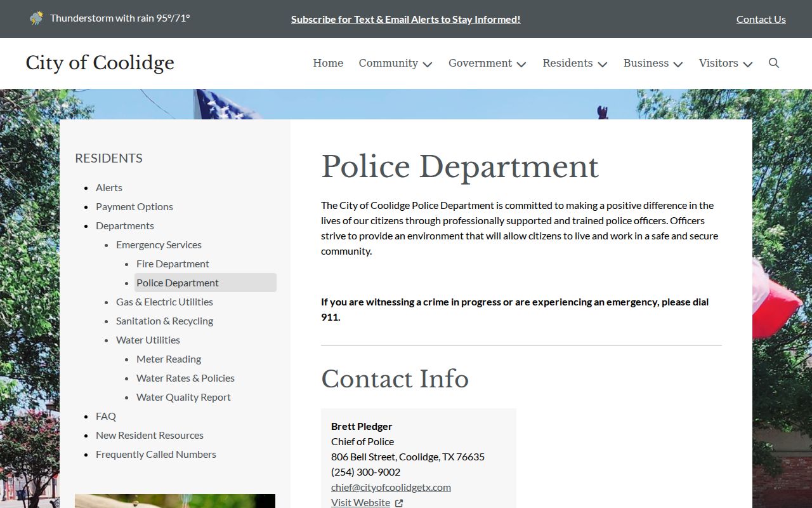This screenshot has height=508, width=812.
Task: Open Water Utilities sidebar item
Action: tap(148, 340)
